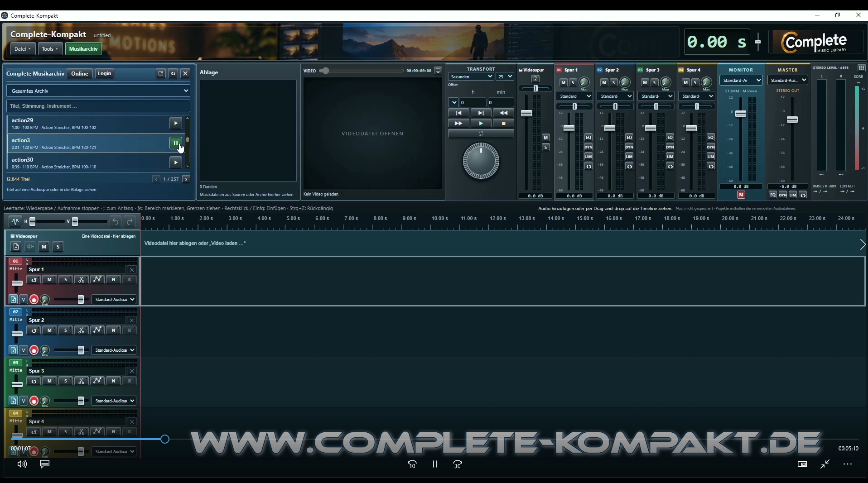Open EQ for mixer channel Spur 1

(588, 138)
